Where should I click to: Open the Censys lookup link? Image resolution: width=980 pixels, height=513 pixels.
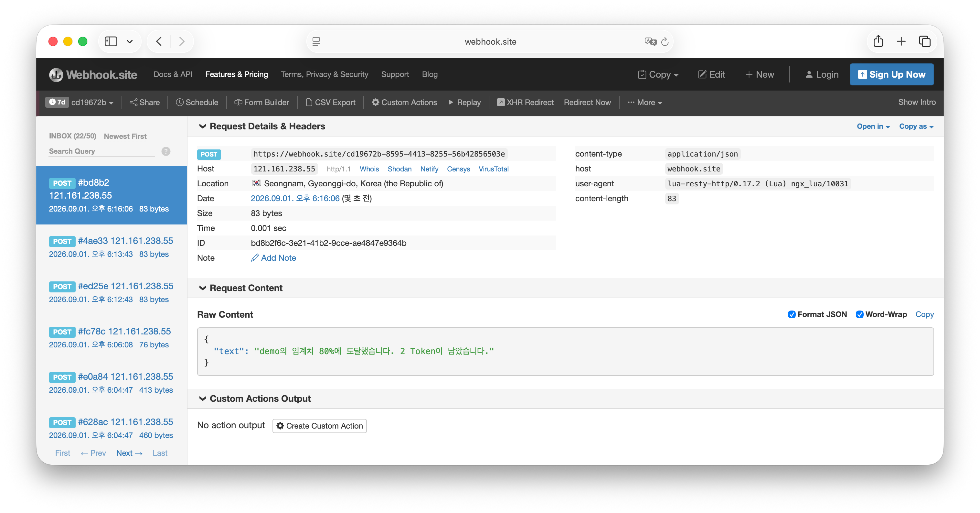tap(458, 169)
